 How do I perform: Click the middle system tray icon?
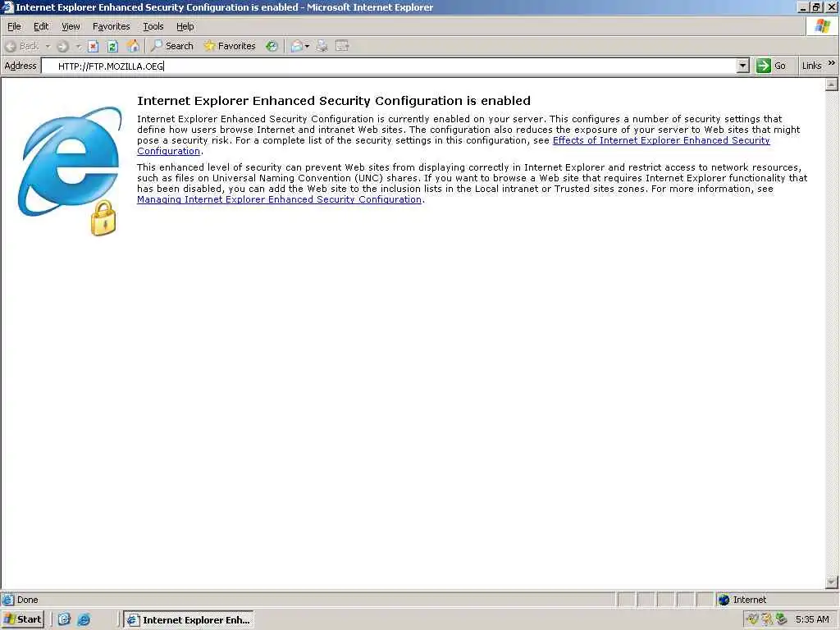pyautogui.click(x=767, y=619)
